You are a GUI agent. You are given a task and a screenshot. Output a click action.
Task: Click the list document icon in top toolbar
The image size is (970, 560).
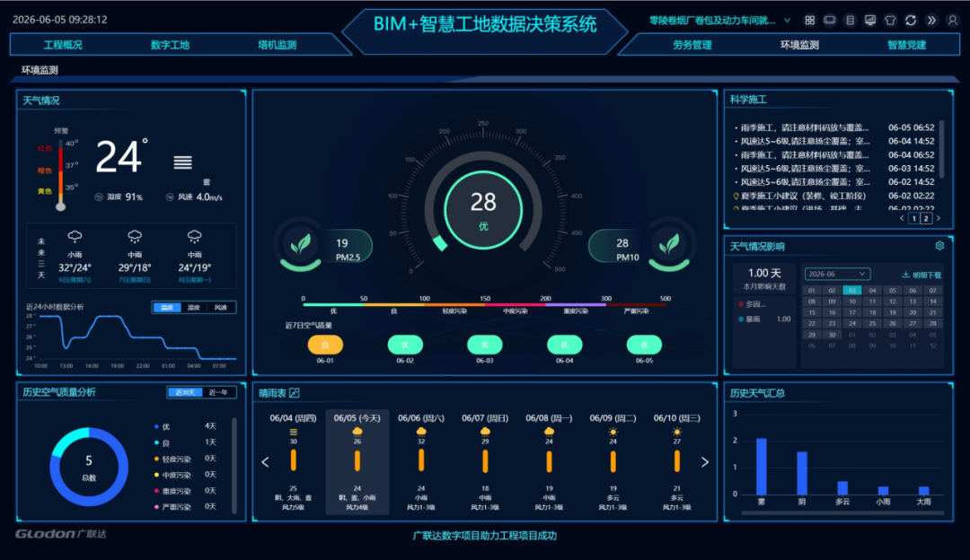[850, 21]
